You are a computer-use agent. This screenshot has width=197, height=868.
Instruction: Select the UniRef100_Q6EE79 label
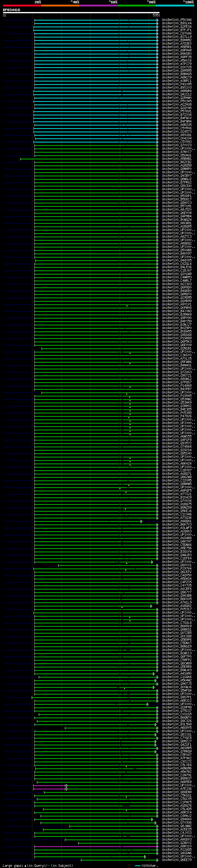coord(177,860)
